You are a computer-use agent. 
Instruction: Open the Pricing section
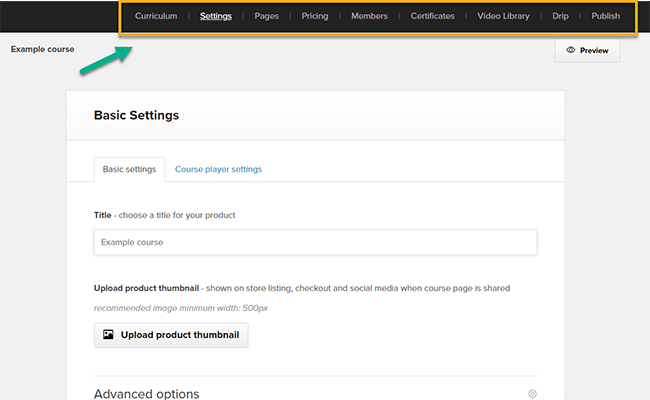point(315,16)
